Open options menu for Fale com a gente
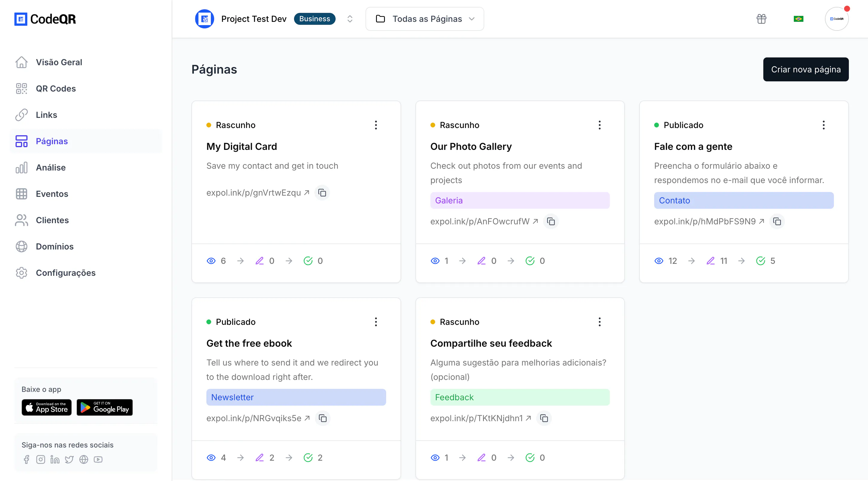This screenshot has width=868, height=481. (x=823, y=125)
